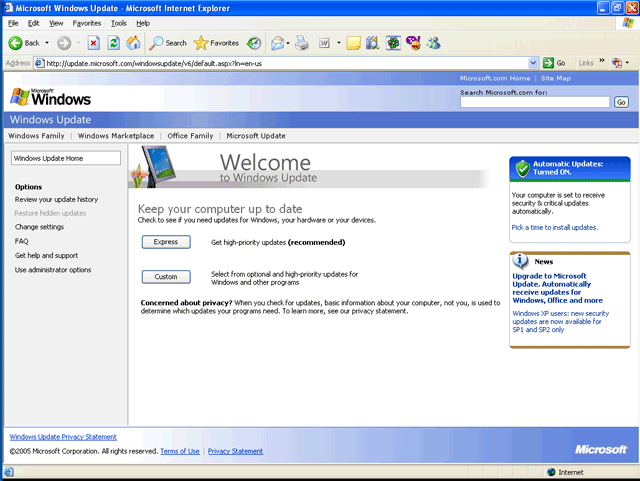The image size is (640, 481).
Task: Click Go next to Microsoft.com search box
Action: click(x=621, y=102)
